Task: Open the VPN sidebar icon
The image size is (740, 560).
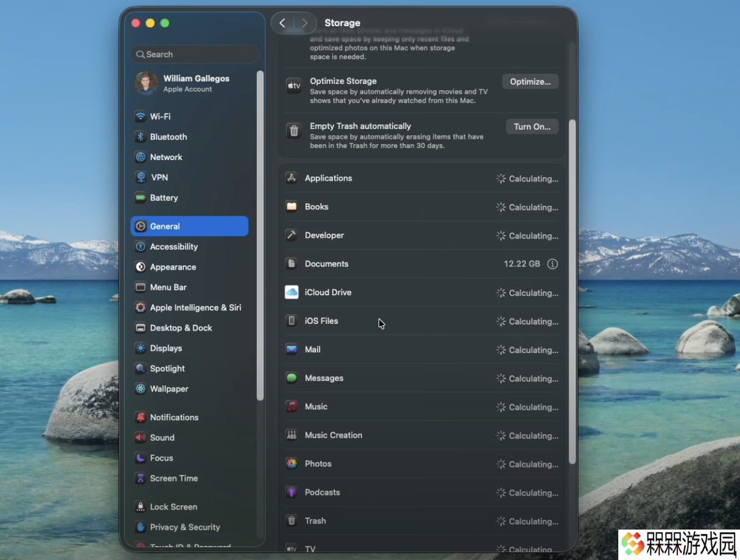Action: 141,177
